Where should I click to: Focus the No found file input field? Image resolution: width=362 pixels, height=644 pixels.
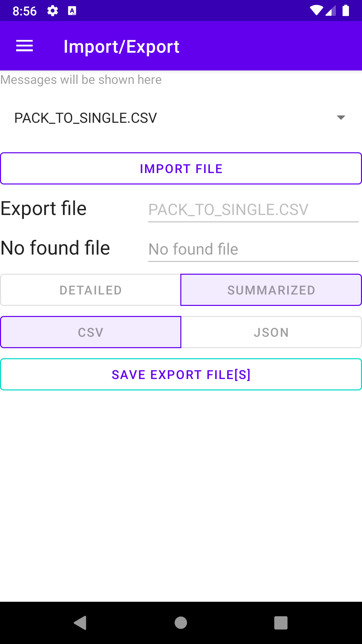pyautogui.click(x=253, y=250)
